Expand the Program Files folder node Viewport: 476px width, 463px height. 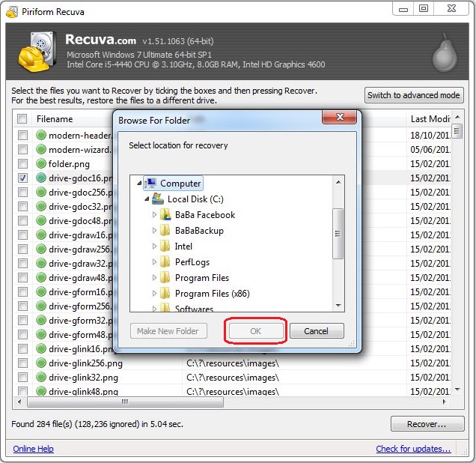[154, 277]
